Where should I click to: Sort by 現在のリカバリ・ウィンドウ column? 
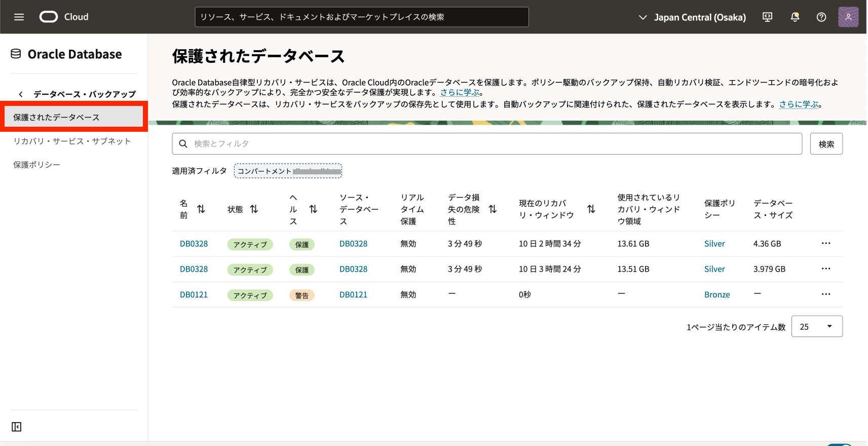(591, 209)
